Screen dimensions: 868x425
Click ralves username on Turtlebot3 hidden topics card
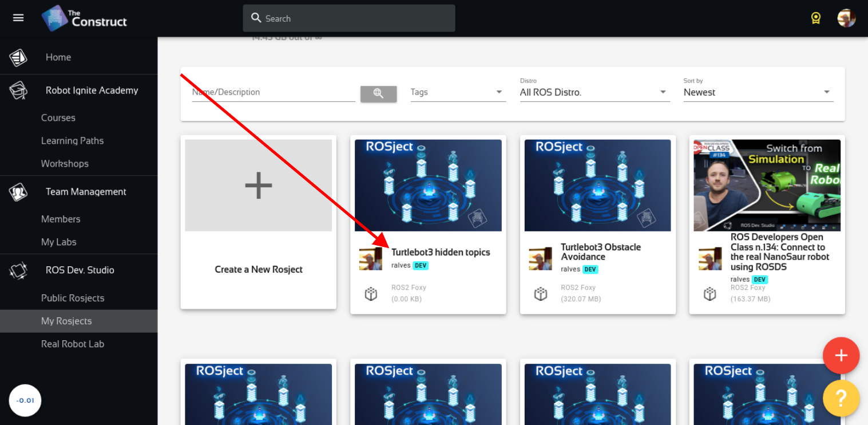point(401,266)
